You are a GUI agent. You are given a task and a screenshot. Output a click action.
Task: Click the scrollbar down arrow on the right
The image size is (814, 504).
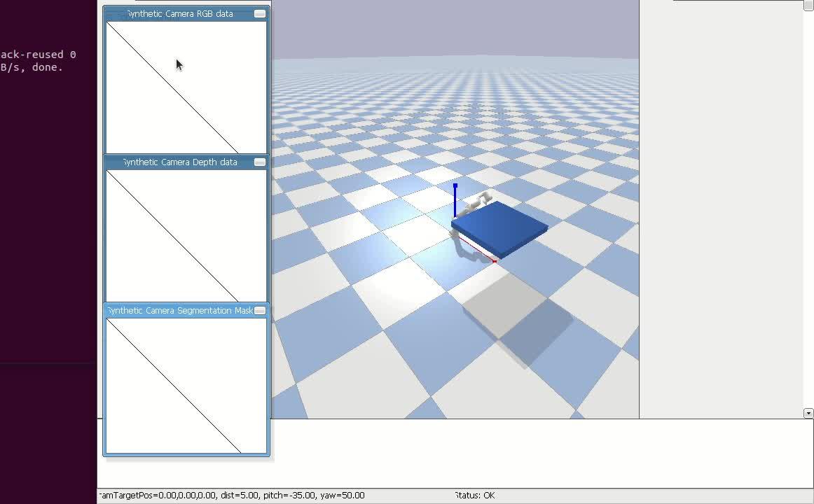809,413
